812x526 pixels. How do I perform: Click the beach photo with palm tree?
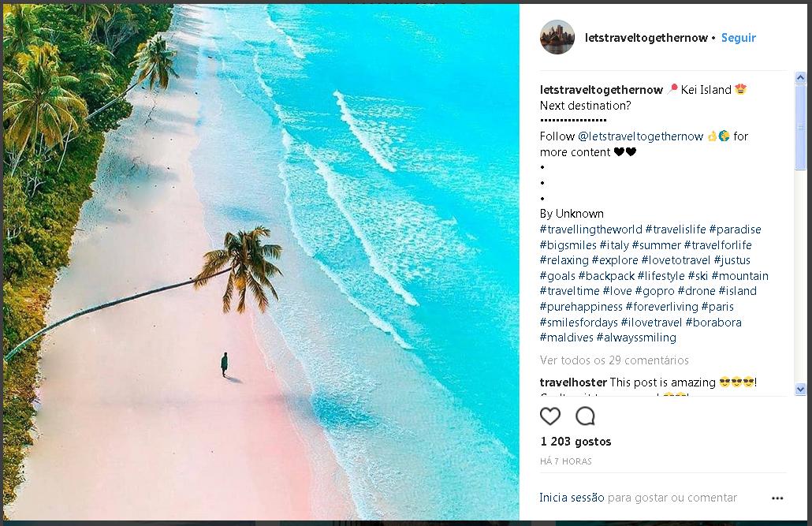(x=260, y=262)
